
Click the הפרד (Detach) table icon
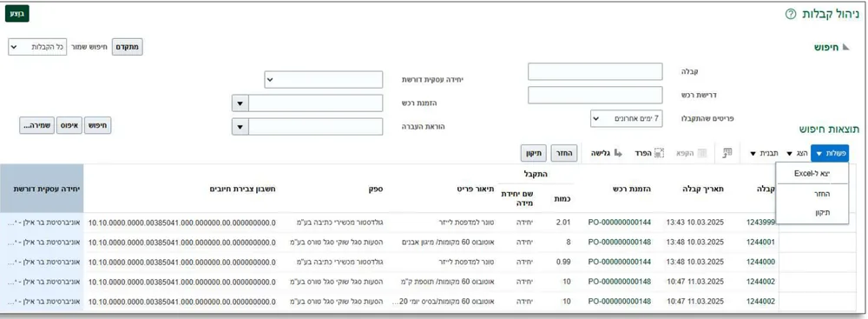click(x=659, y=153)
